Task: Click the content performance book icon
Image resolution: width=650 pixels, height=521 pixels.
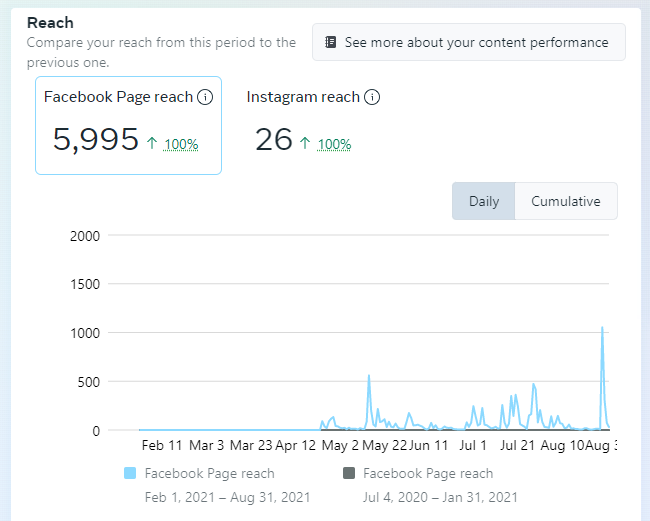Action: tap(331, 43)
